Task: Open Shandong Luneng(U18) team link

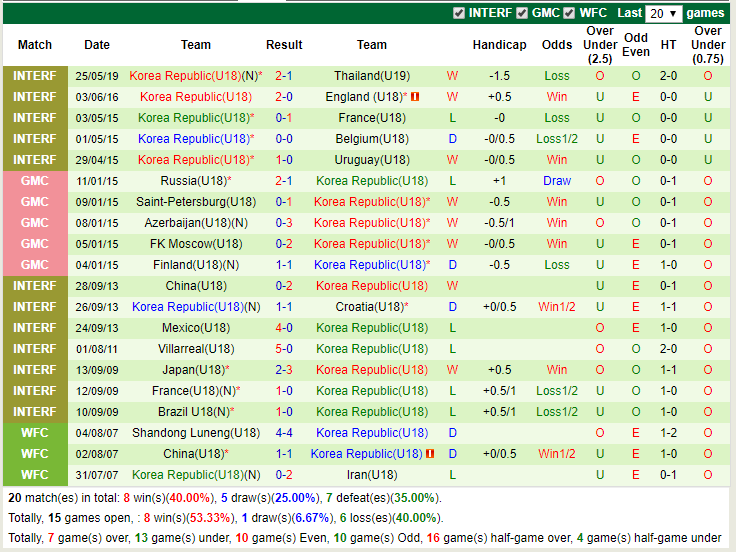Action: 196,433
